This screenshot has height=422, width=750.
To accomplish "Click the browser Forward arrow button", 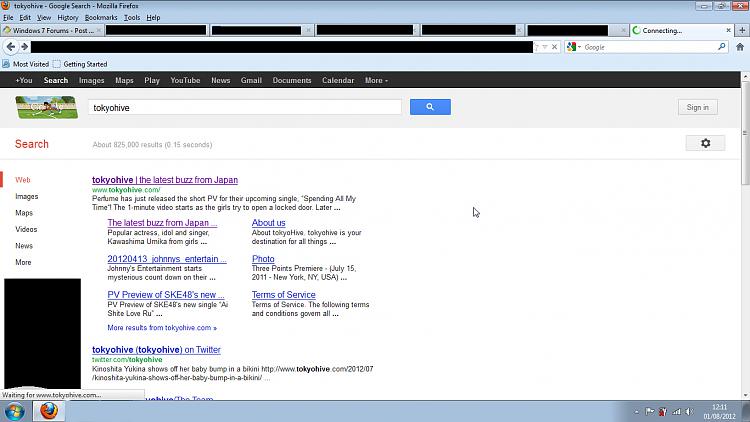I will pyautogui.click(x=24, y=47).
